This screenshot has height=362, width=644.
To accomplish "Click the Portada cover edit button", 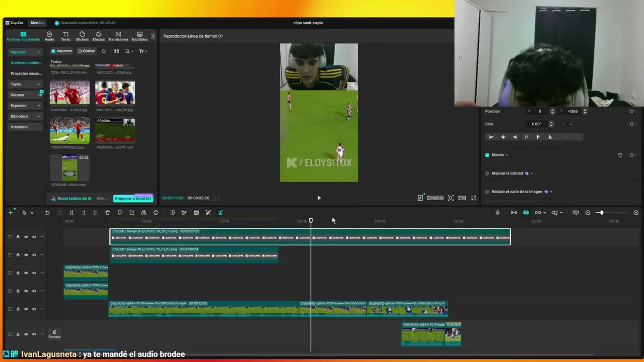I will point(54,334).
